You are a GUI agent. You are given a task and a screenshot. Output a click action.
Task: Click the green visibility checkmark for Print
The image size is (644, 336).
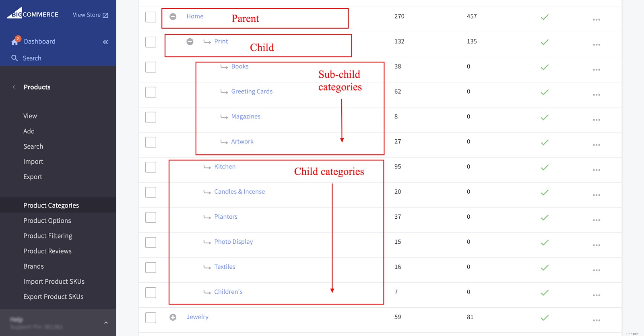point(545,41)
